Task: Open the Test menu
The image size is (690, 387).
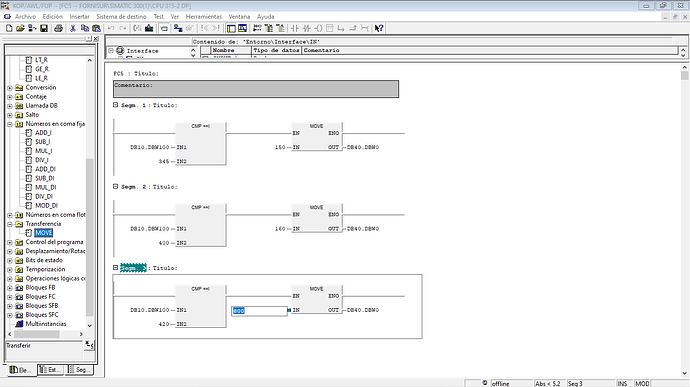Action: (158, 17)
